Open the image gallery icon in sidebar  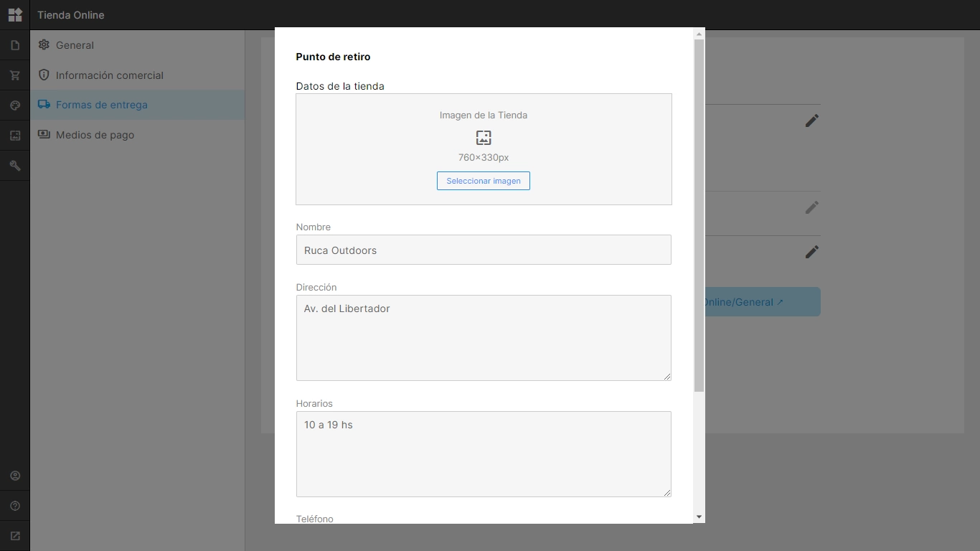[15, 136]
